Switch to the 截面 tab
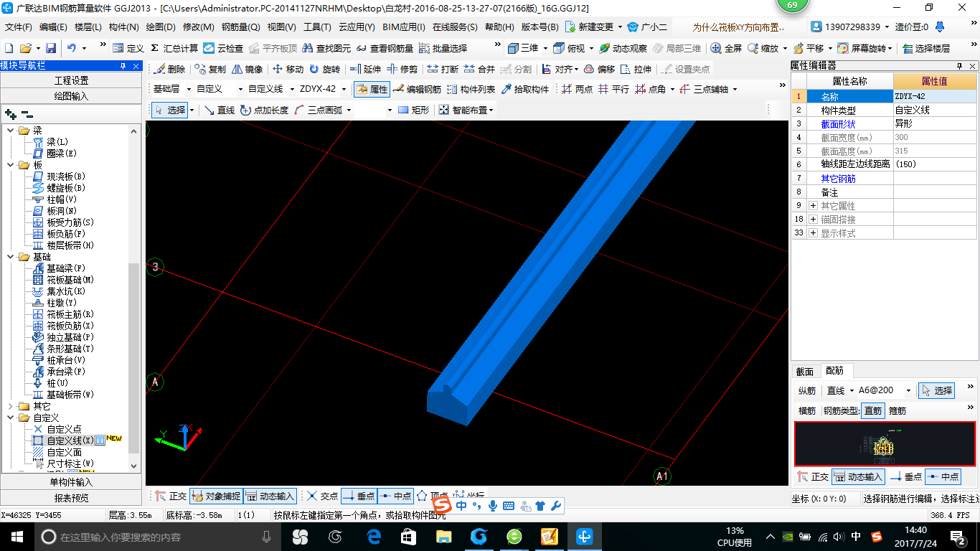This screenshot has height=551, width=980. pyautogui.click(x=805, y=372)
